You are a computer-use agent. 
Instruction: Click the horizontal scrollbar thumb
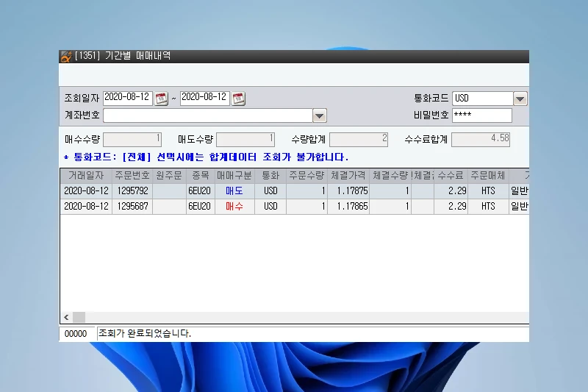pos(79,318)
